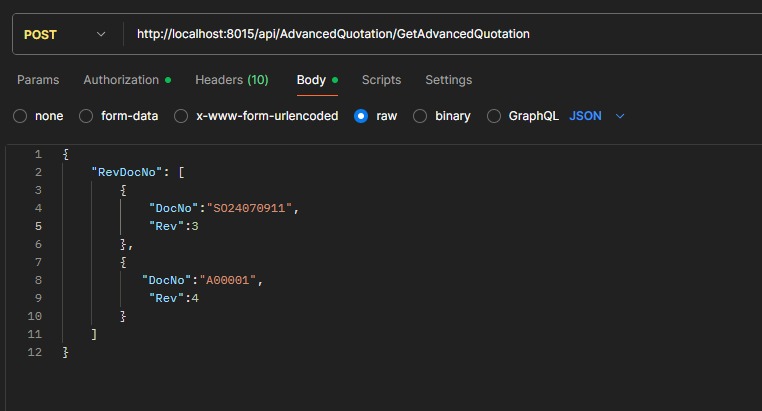Open the Authorization tab
This screenshot has height=411, width=762.
(121, 80)
